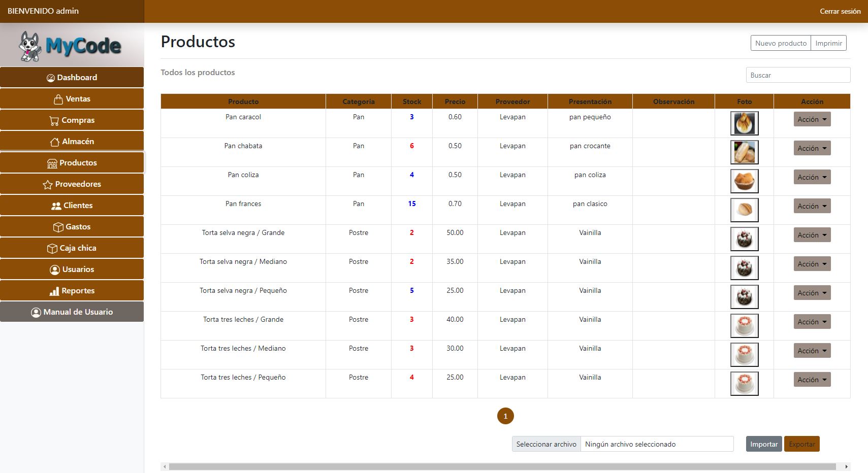Open the Gastos menu item
Viewport: 868px width, 473px height.
tap(72, 227)
